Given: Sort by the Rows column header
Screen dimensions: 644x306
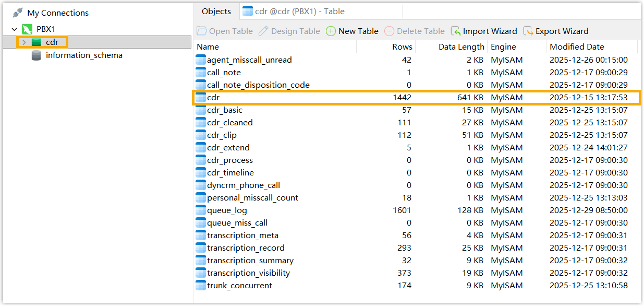Looking at the screenshot, I should [386, 47].
